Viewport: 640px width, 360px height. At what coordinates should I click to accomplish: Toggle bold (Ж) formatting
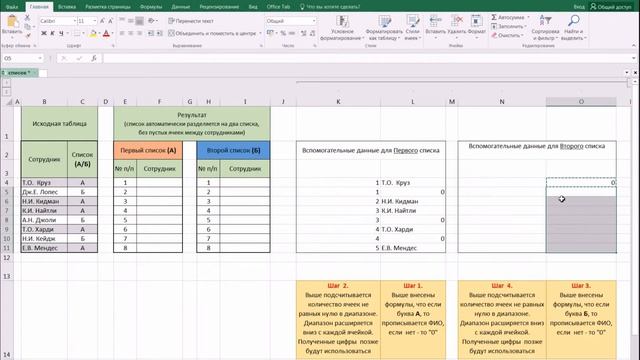pyautogui.click(x=44, y=33)
